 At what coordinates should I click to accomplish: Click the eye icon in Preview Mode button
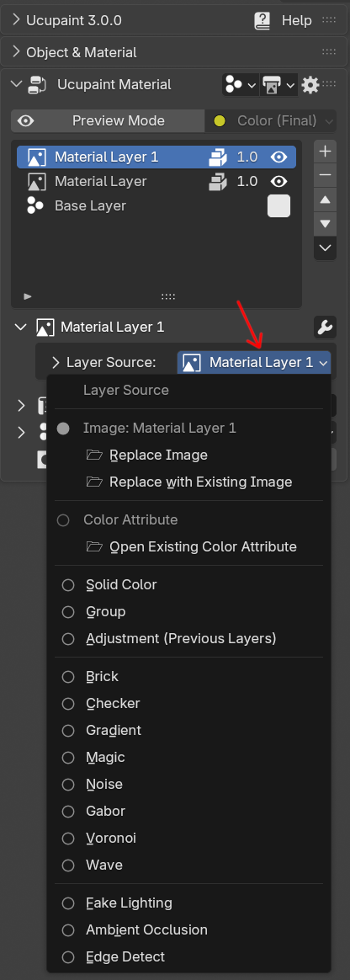[25, 120]
